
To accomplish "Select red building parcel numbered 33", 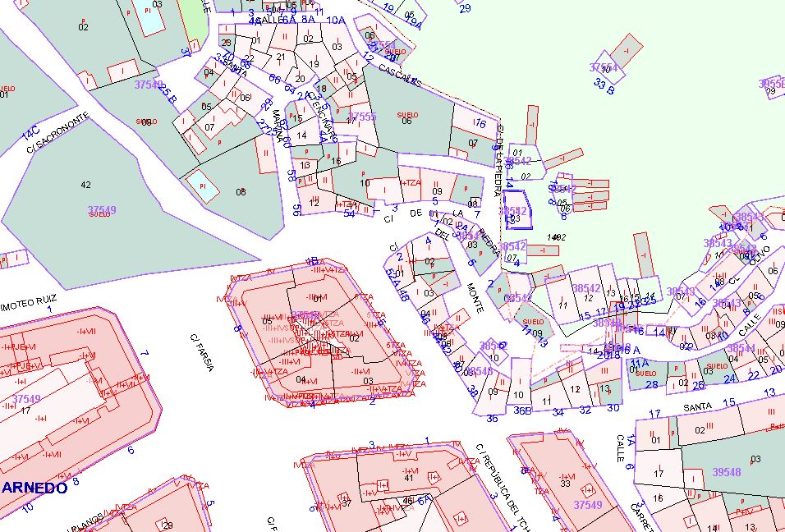I will click(x=565, y=484).
